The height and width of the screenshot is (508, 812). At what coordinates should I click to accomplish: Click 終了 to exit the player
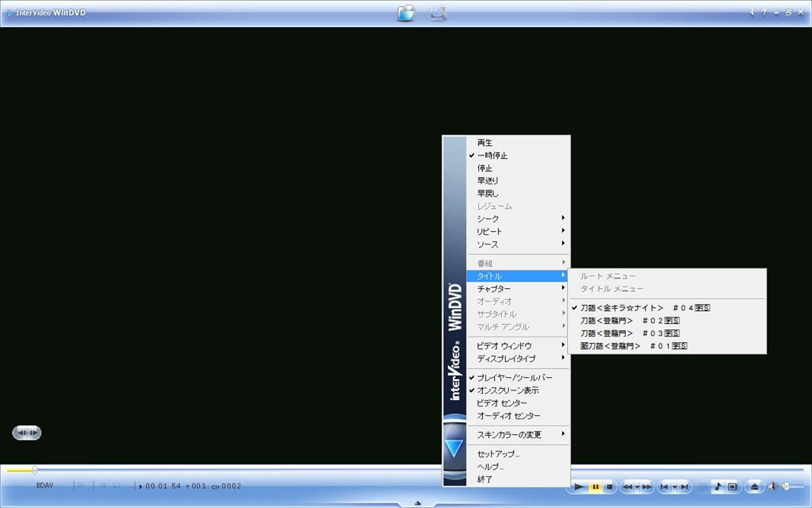pos(518,479)
